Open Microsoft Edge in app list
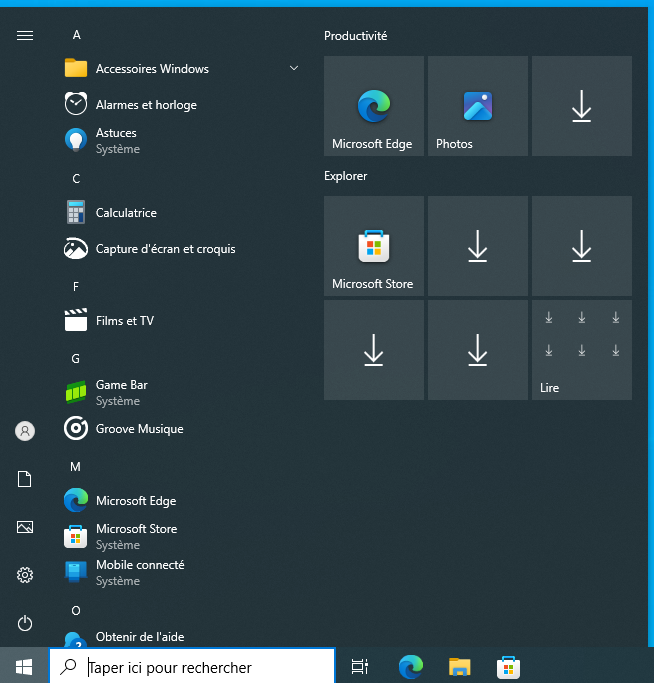This screenshot has height=683, width=654. (182, 501)
